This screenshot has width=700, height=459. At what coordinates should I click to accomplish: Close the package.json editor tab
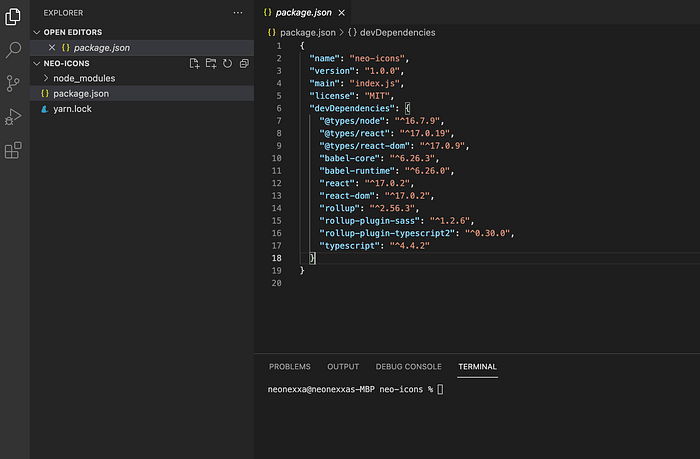coord(342,13)
